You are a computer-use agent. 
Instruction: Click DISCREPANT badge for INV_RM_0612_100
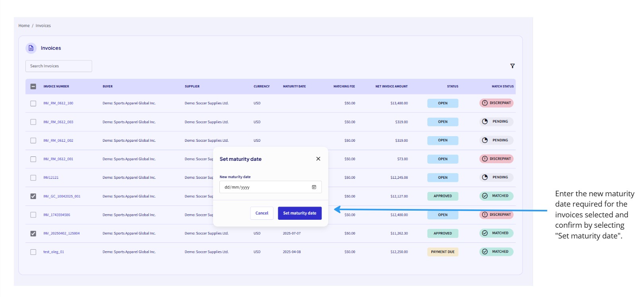[497, 103]
